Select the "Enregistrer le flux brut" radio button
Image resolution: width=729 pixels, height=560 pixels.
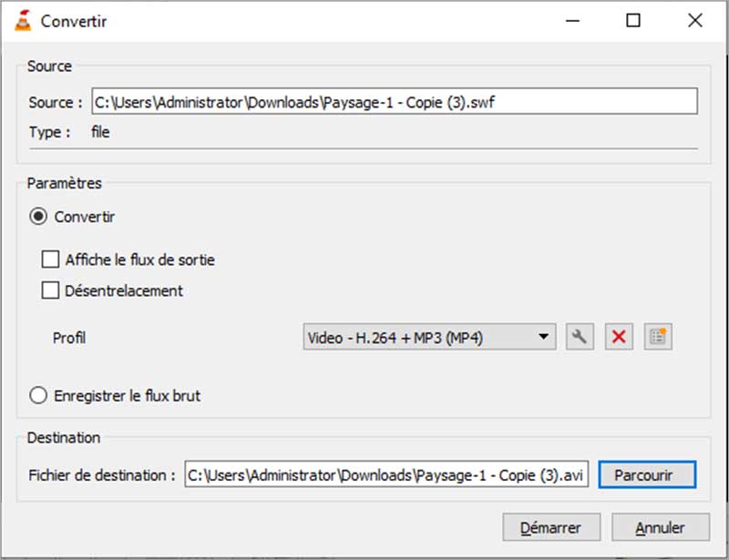tap(37, 395)
